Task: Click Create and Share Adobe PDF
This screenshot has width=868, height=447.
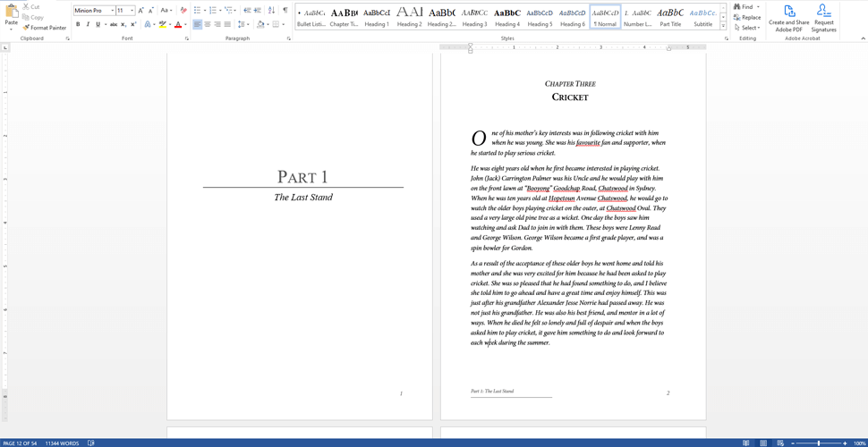Action: click(789, 18)
